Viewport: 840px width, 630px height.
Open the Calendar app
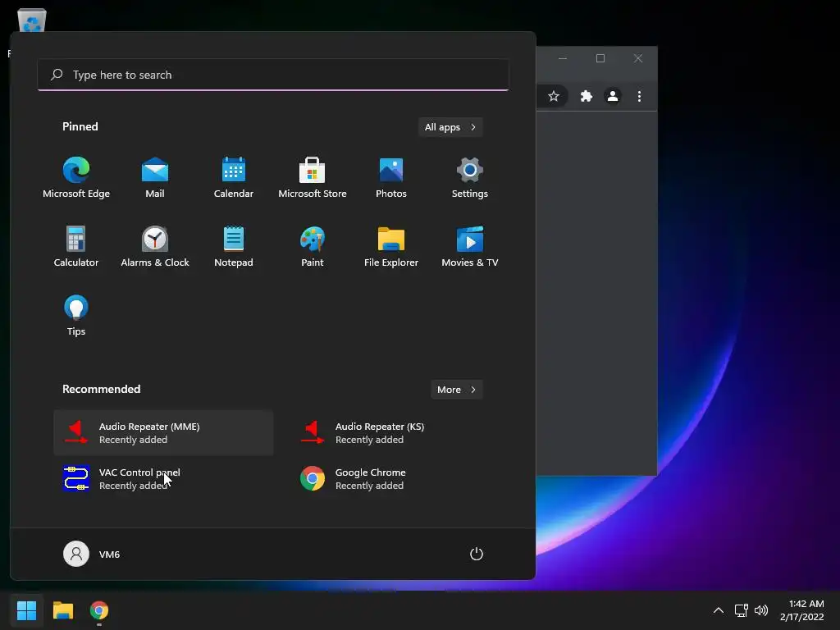234,178
